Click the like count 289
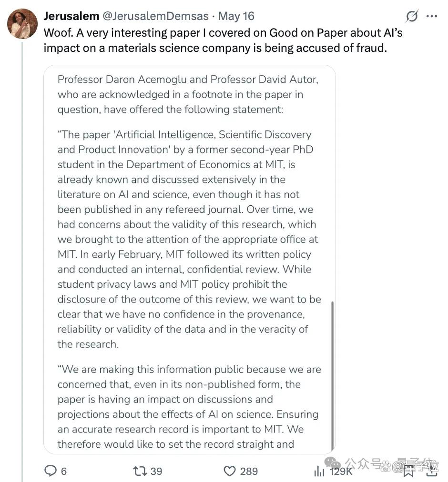Screen dimensions: 448x482 249,471
